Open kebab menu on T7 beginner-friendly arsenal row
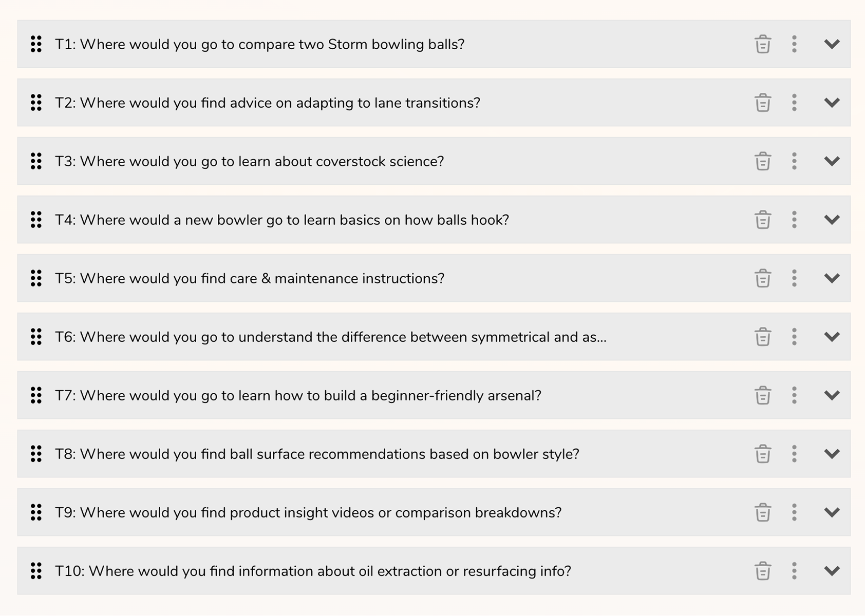The image size is (865, 616). [x=794, y=395]
